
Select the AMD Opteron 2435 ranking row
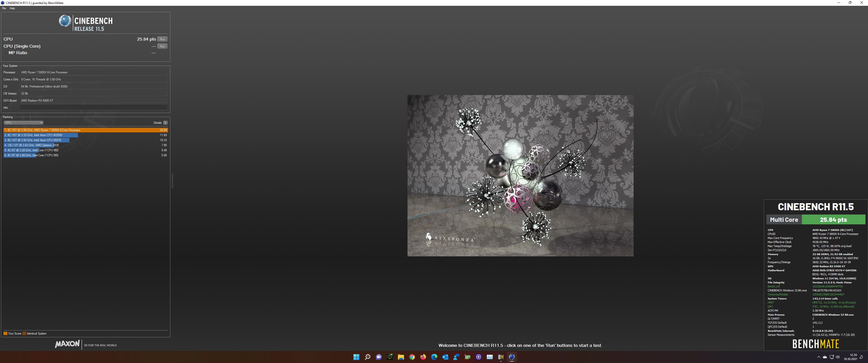[x=86, y=145]
